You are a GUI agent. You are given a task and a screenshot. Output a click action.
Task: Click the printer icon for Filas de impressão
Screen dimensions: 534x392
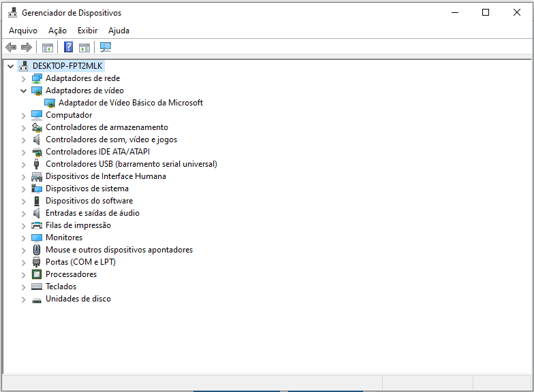point(37,225)
